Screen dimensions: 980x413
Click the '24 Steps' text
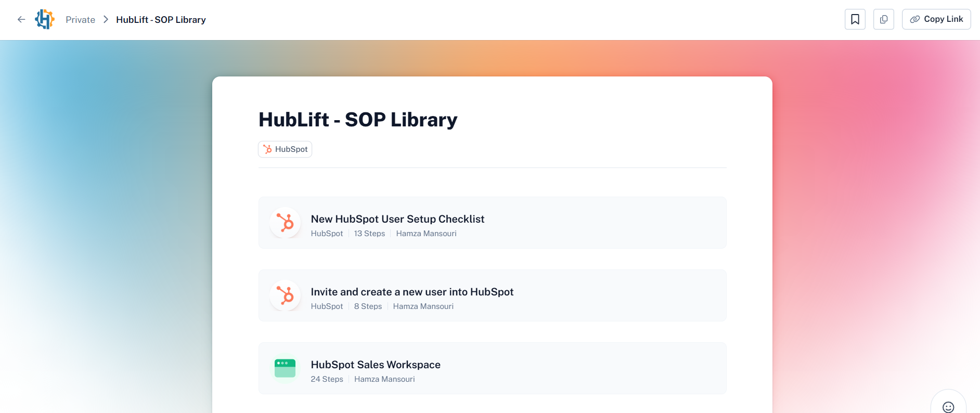point(327,379)
